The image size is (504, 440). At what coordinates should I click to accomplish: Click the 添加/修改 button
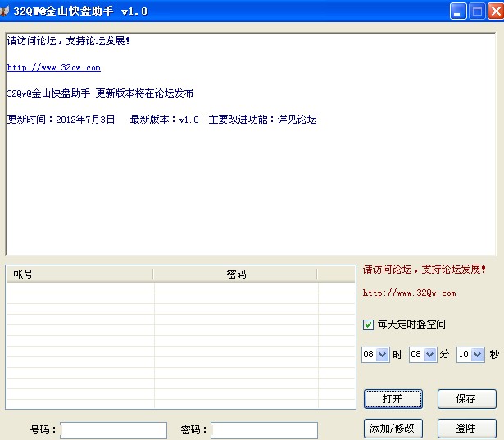393,428
